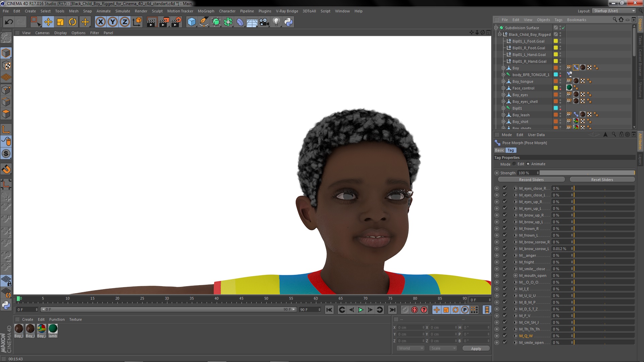Expand Bip01 hierarchy in tree

click(x=503, y=108)
